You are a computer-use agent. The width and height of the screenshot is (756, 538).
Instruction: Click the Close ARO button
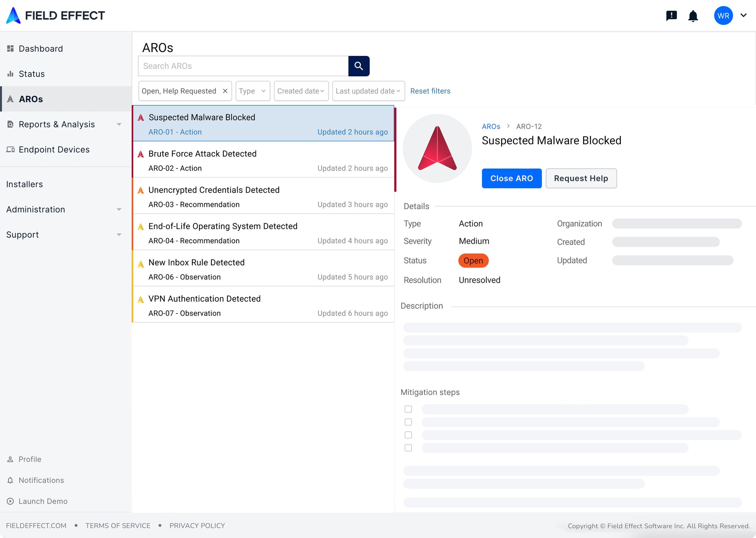(511, 179)
